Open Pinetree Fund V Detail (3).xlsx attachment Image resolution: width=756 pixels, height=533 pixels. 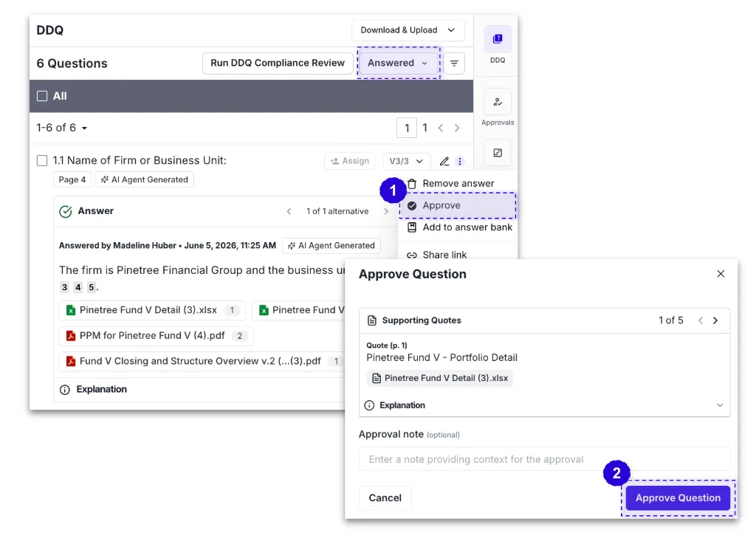tap(152, 310)
